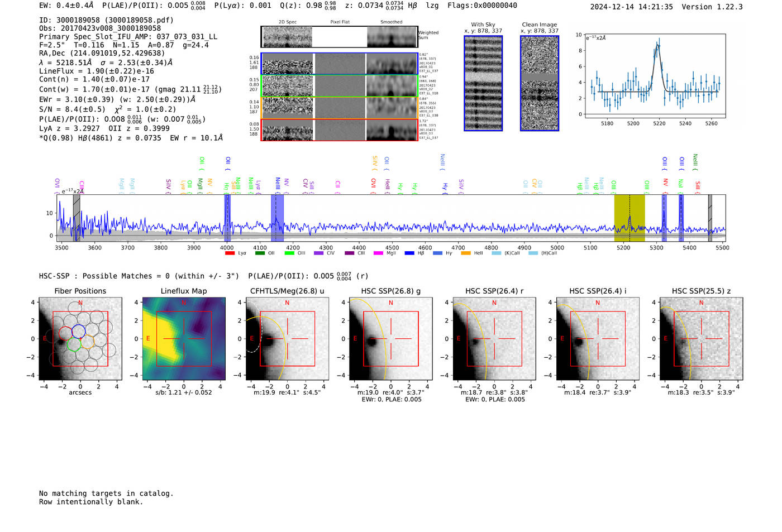The width and height of the screenshot is (782, 532).
Task: Click the Cont(n) = 1.40 line
Action: click(x=94, y=80)
